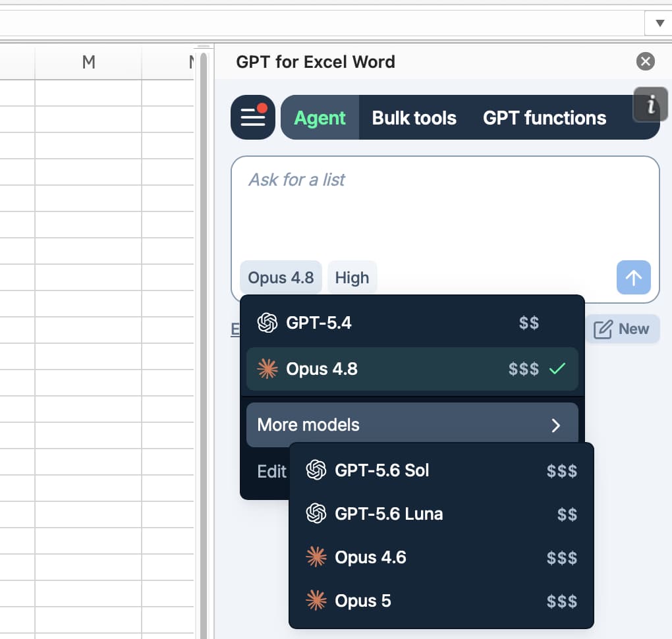Expand the formula bar dropdown arrow
Image resolution: width=672 pixels, height=639 pixels.
[x=659, y=23]
